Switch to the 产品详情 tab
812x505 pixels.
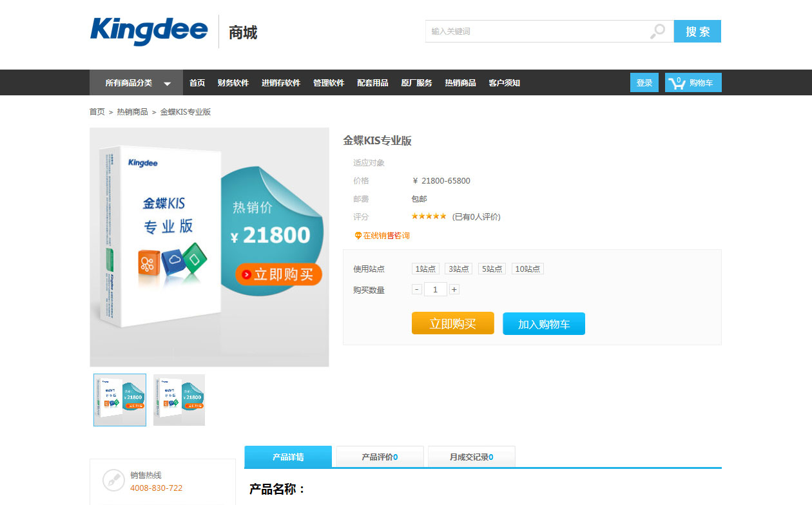[x=288, y=457]
